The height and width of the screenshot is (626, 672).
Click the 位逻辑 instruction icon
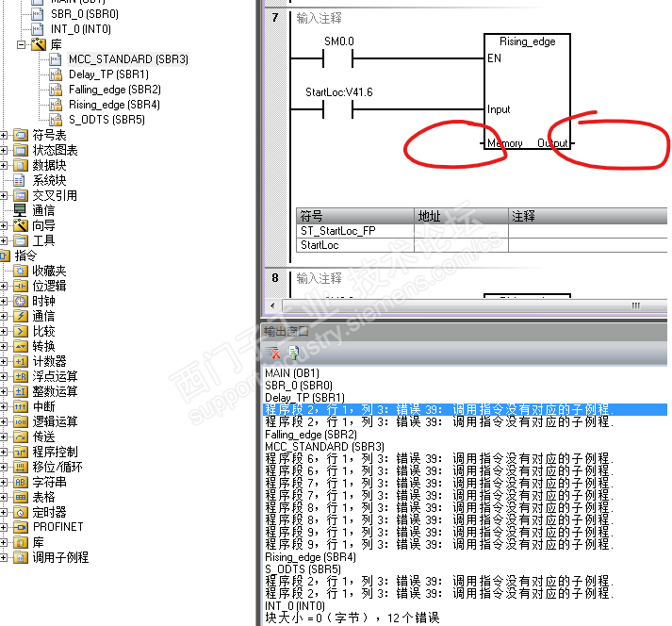[20, 286]
